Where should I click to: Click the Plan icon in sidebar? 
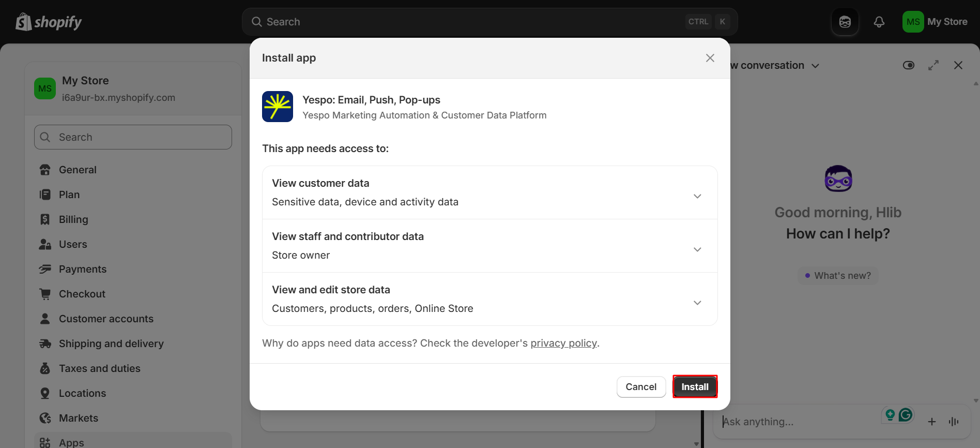[45, 195]
